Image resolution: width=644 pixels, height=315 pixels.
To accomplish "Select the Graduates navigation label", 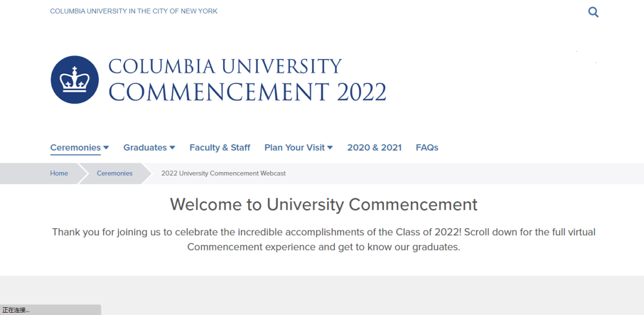I will click(x=145, y=148).
